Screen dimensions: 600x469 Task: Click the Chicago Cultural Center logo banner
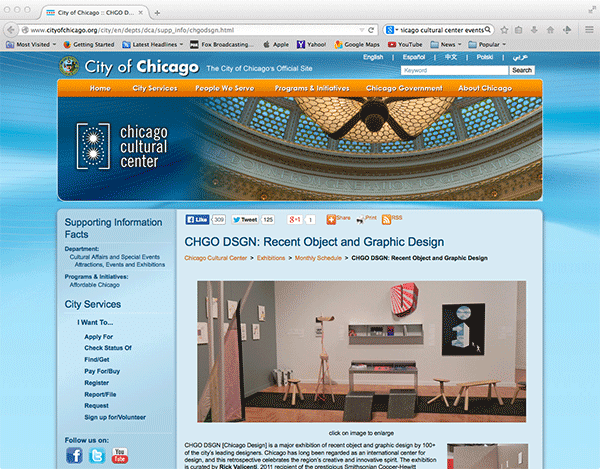122,146
